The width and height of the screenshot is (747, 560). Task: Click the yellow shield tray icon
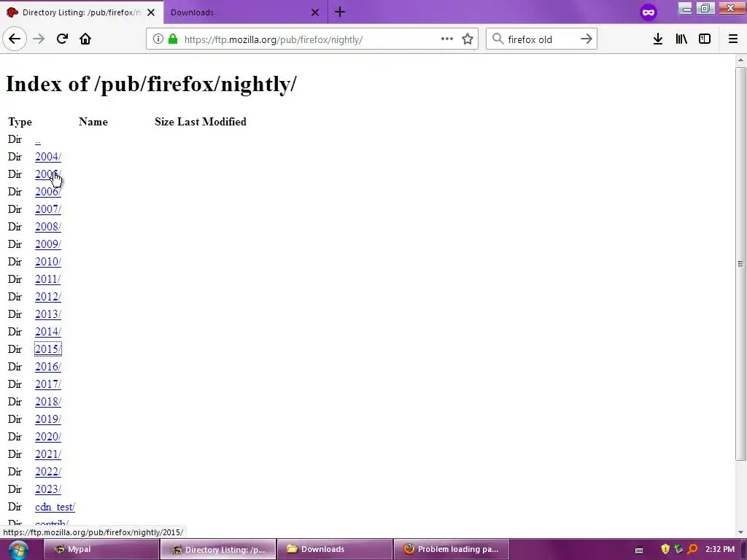coord(665,549)
